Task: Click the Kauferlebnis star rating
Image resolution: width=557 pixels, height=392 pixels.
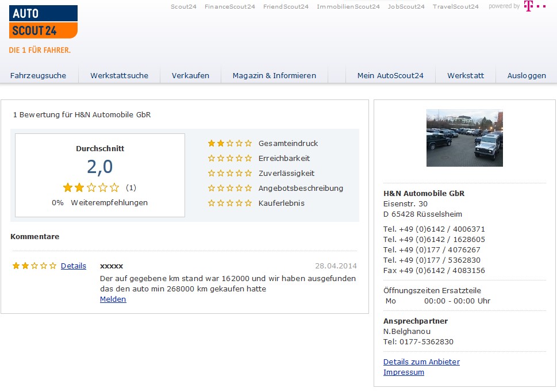Action: click(229, 203)
